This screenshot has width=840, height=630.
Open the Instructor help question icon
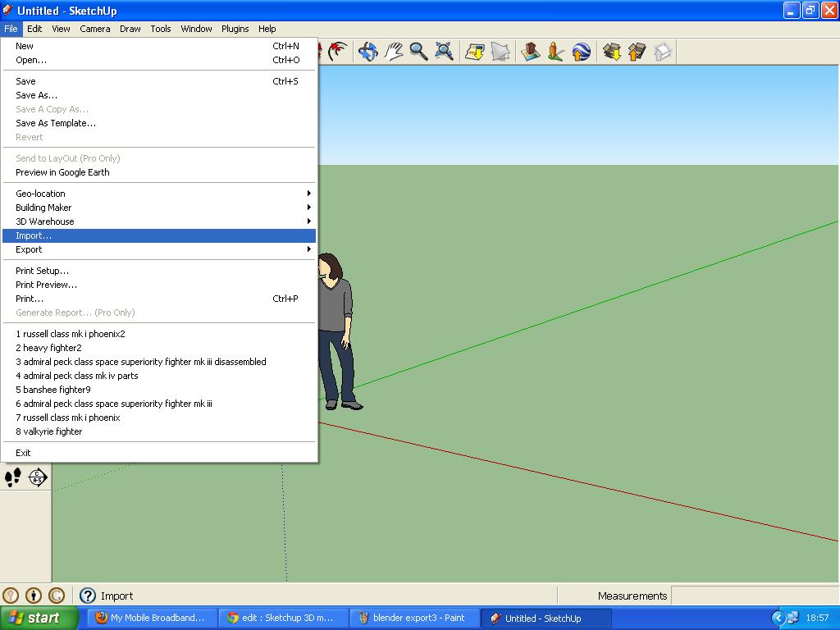pyautogui.click(x=87, y=596)
